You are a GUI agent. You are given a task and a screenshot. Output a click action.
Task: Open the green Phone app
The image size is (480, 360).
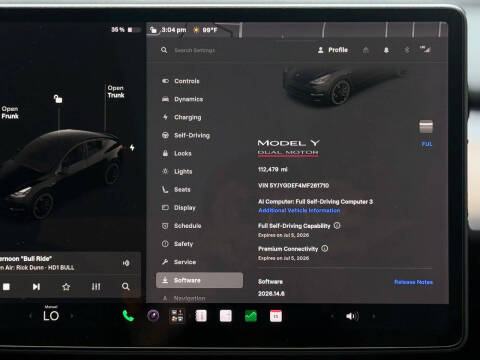tap(128, 316)
